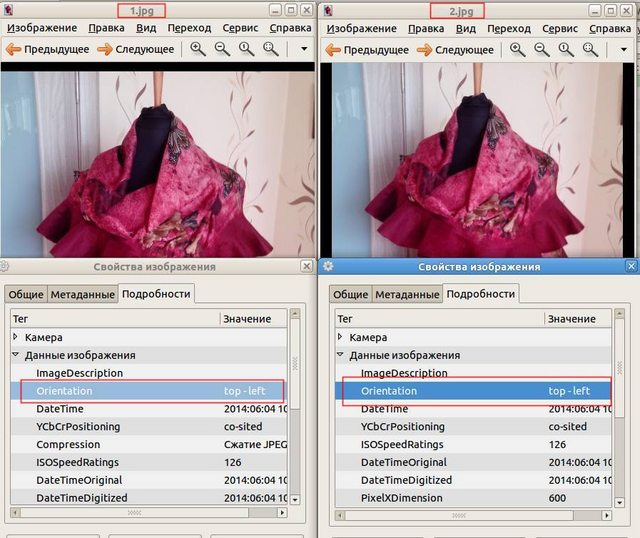Select ImageDescription row in left dialog
The image size is (640, 538).
point(149,373)
